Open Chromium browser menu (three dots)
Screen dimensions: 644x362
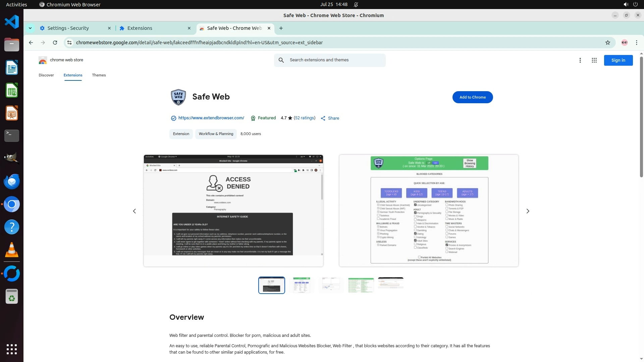click(636, 43)
